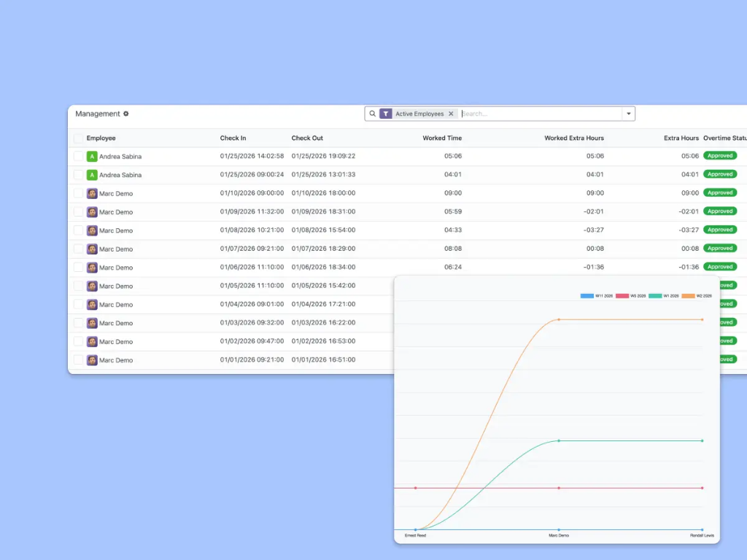Click Marc Demo's avatar in the 01/02/2026 row

click(91, 341)
